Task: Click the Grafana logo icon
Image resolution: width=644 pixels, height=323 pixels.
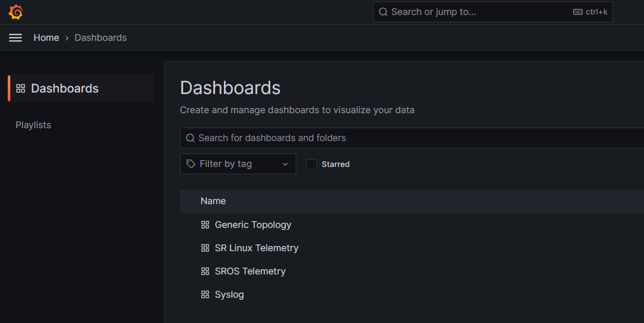Action: coord(15,12)
